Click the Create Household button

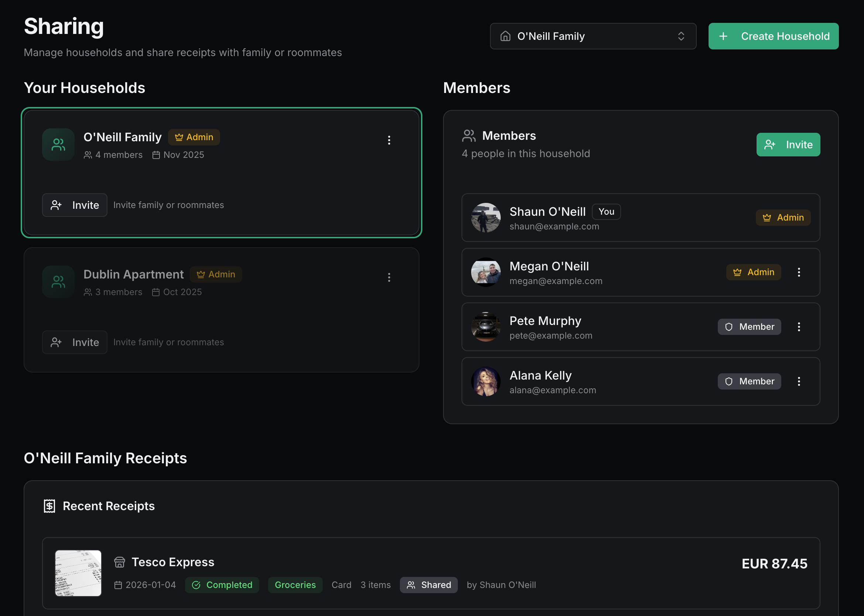[773, 37]
